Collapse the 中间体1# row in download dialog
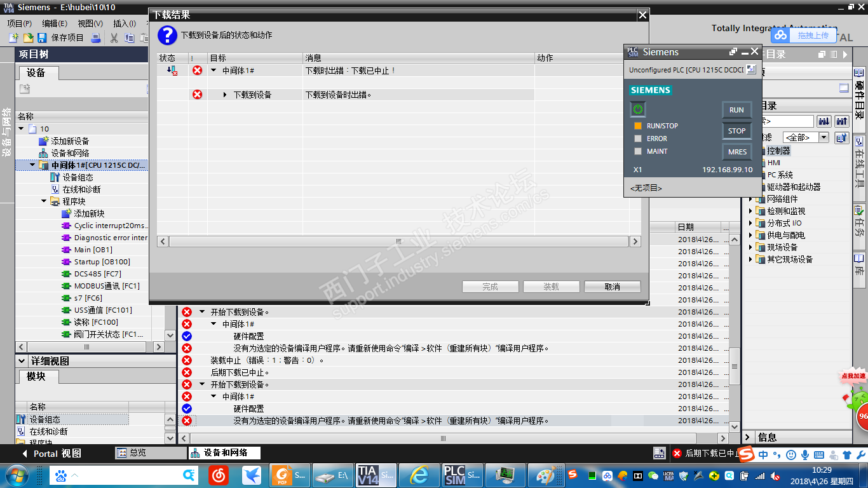This screenshot has height=488, width=868. pyautogui.click(x=214, y=71)
